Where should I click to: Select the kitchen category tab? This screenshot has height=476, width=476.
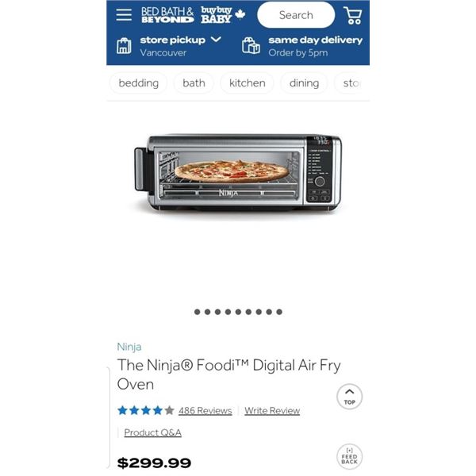pyautogui.click(x=247, y=83)
